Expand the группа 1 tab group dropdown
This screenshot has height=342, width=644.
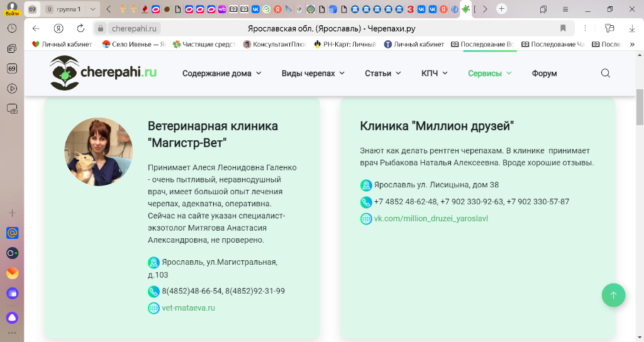pyautogui.click(x=93, y=9)
